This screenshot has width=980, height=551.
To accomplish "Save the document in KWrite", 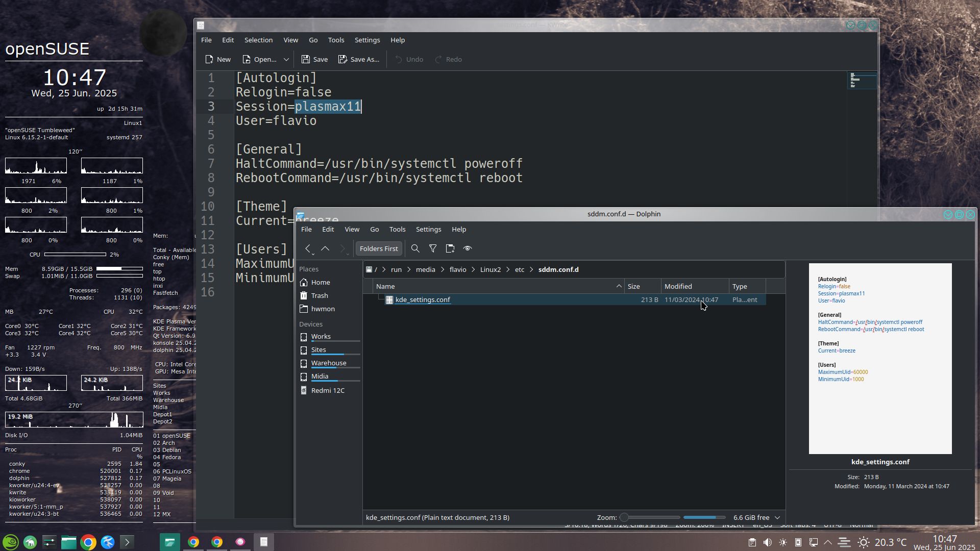I will [x=314, y=59].
